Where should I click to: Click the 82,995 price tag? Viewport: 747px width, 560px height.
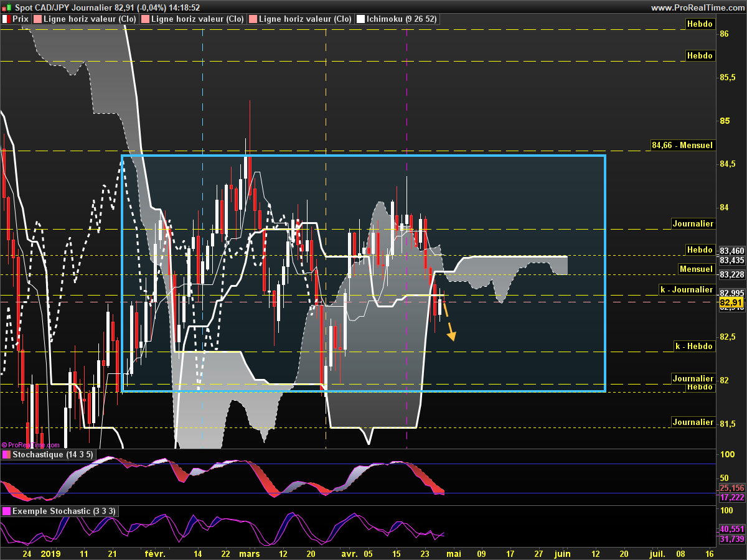(731, 293)
